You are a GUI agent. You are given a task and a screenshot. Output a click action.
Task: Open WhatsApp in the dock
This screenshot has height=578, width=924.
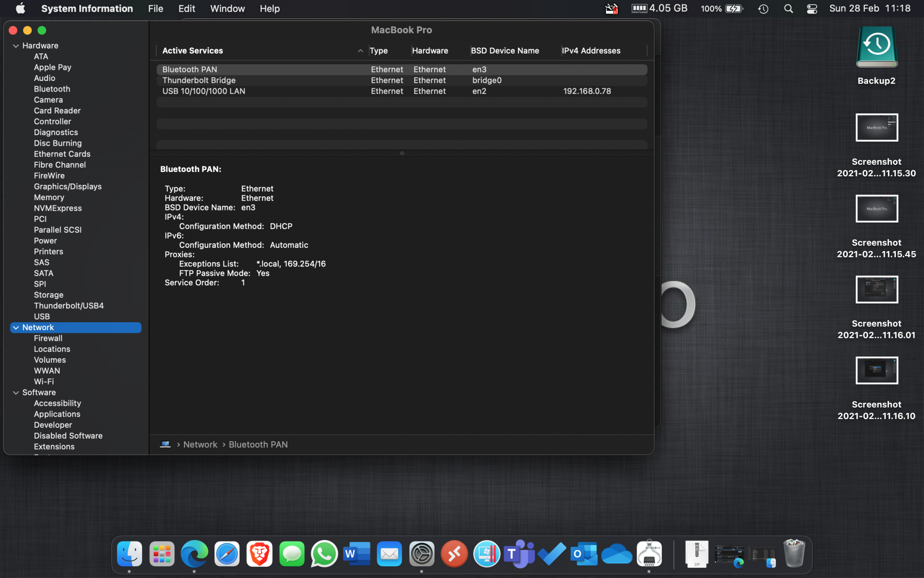pyautogui.click(x=324, y=553)
